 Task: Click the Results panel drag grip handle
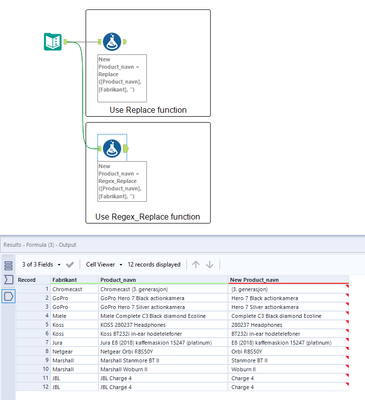pos(8,256)
